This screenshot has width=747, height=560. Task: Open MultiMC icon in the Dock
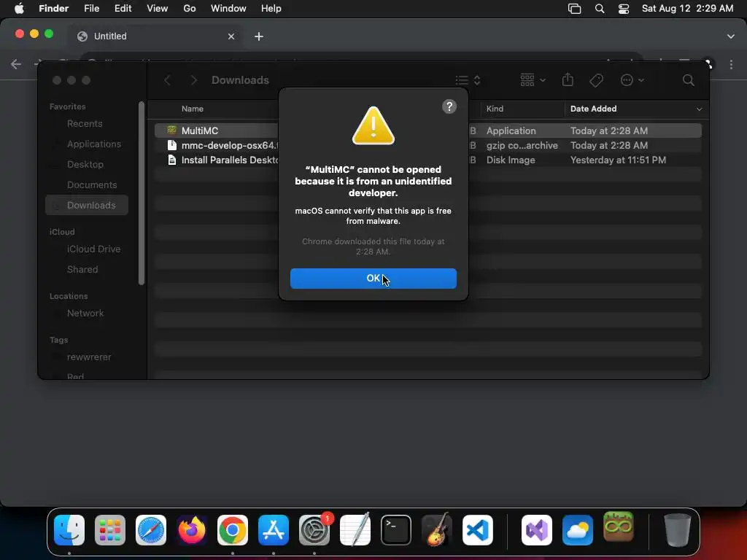(619, 526)
